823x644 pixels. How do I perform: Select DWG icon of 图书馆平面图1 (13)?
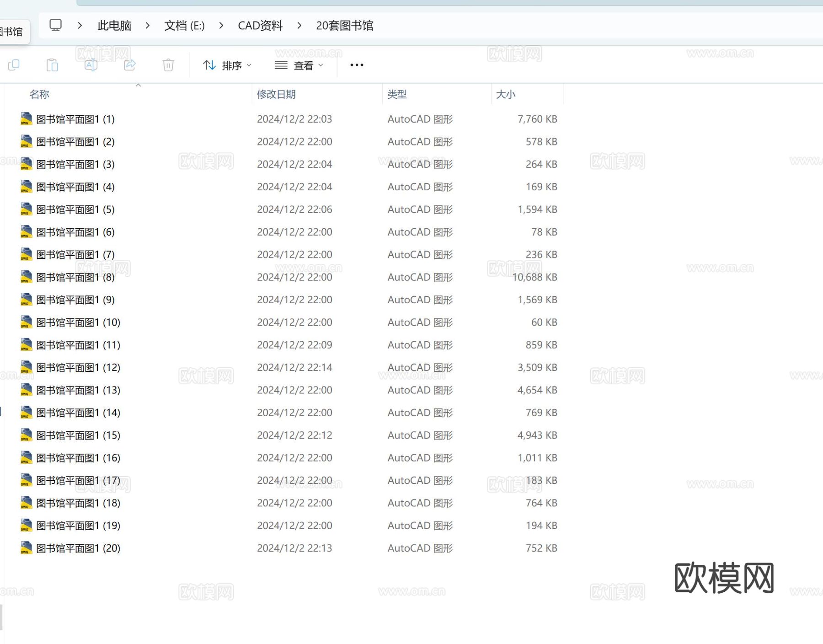(26, 390)
